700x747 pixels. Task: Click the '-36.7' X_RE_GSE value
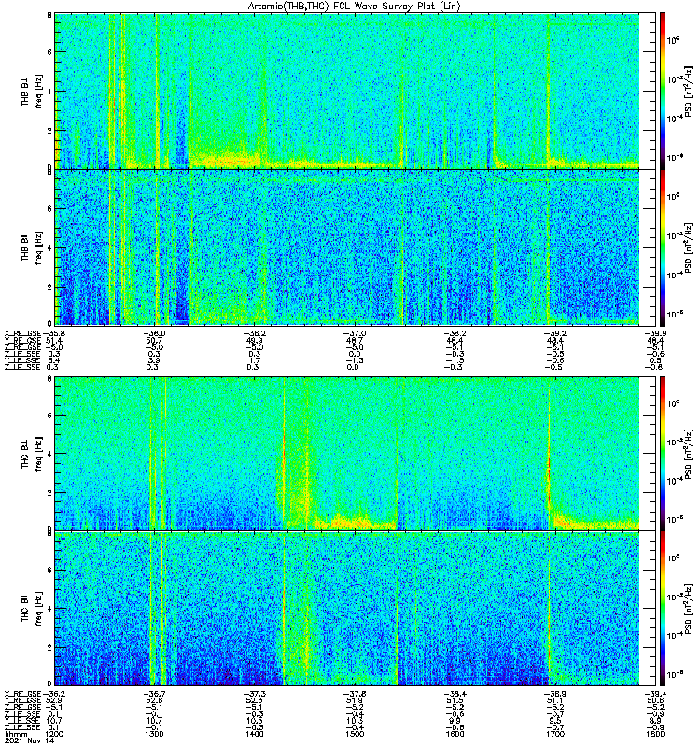pos(153,694)
